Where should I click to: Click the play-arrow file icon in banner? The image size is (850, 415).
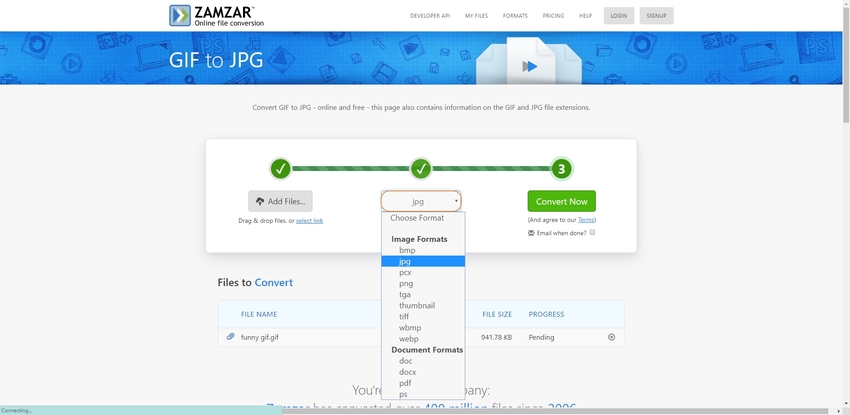click(x=530, y=66)
